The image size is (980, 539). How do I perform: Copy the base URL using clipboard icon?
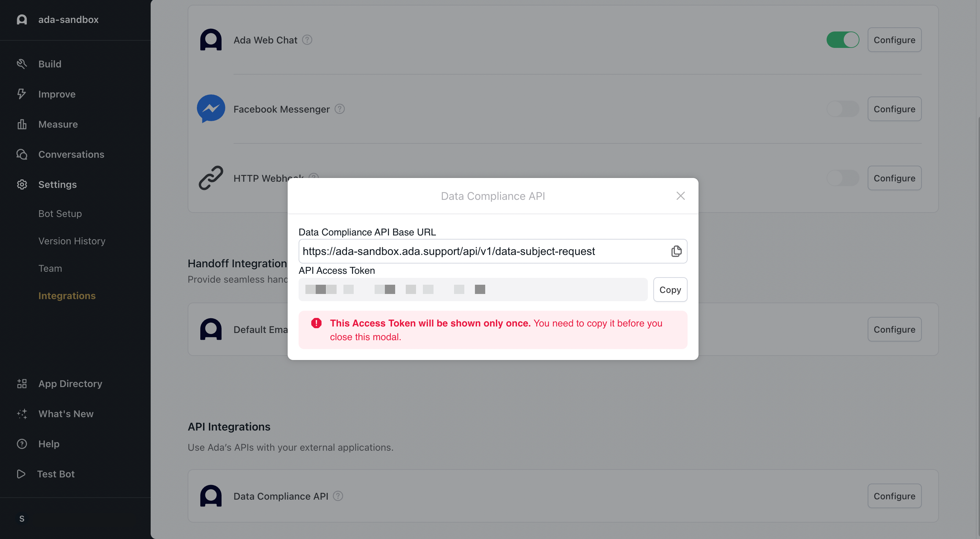click(x=676, y=251)
